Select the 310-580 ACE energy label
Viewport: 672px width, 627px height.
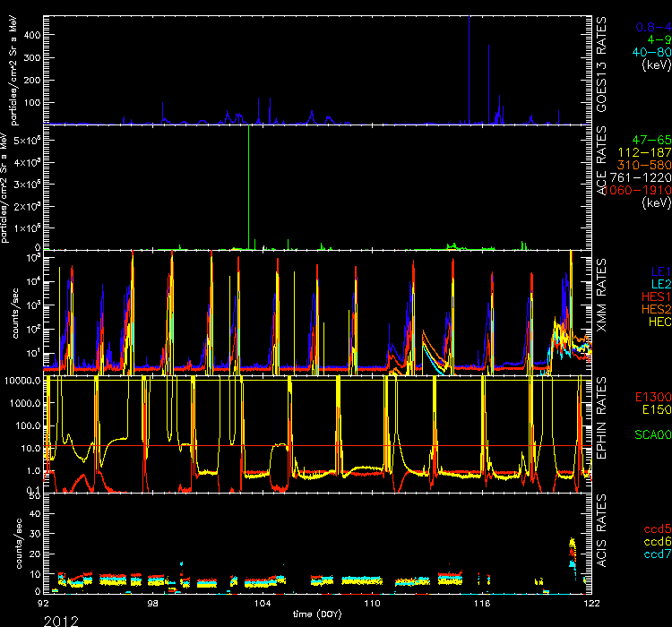[645, 166]
